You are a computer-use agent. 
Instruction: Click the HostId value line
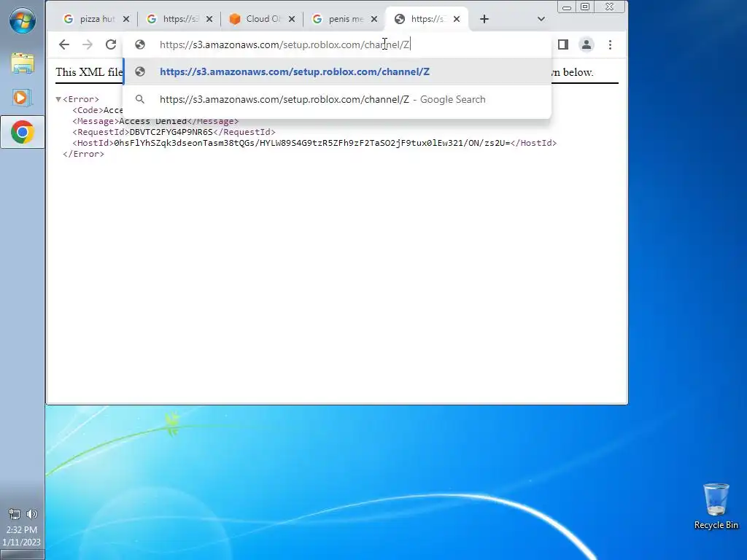[314, 143]
